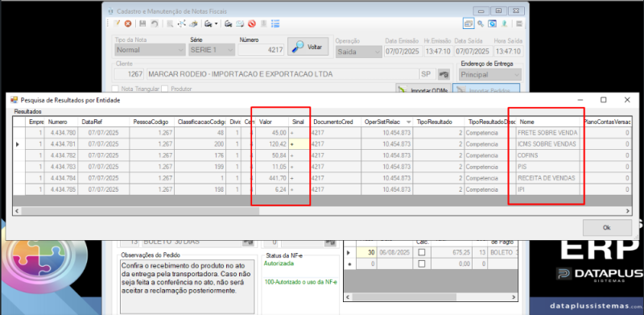Screen dimensions: 644x315
Task: Toggle the Produtor checkbox
Action: coord(165,89)
